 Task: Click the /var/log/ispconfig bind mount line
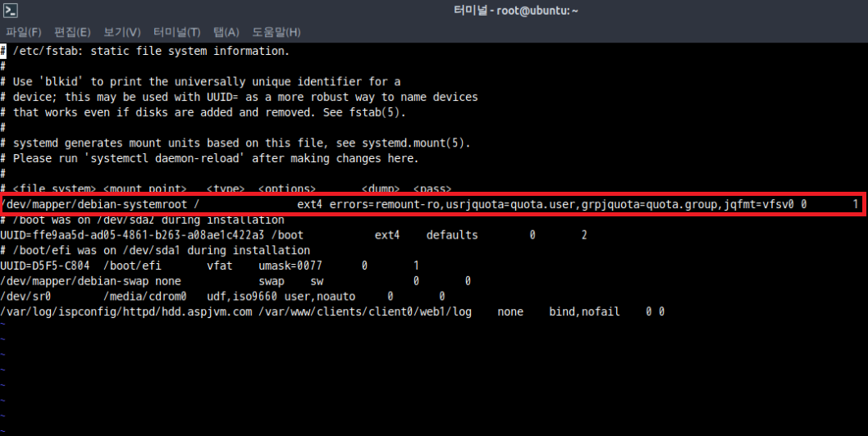pyautogui.click(x=246, y=311)
